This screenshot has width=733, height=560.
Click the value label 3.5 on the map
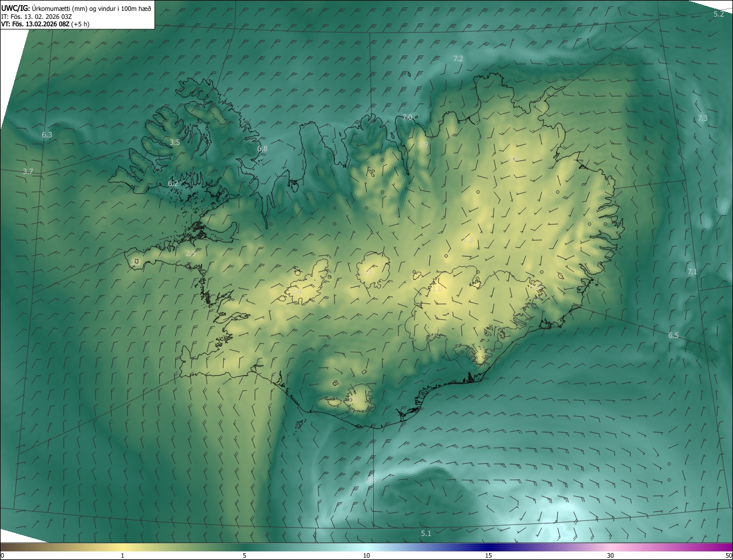click(175, 142)
